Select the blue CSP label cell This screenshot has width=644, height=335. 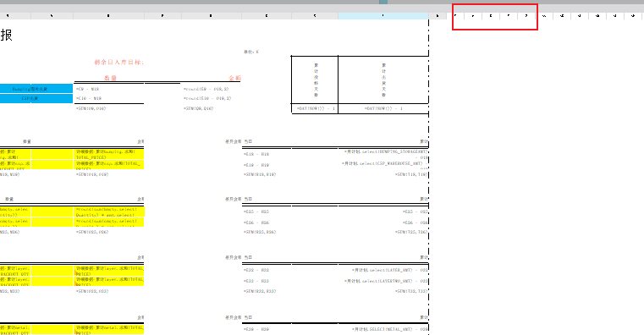(x=36, y=98)
